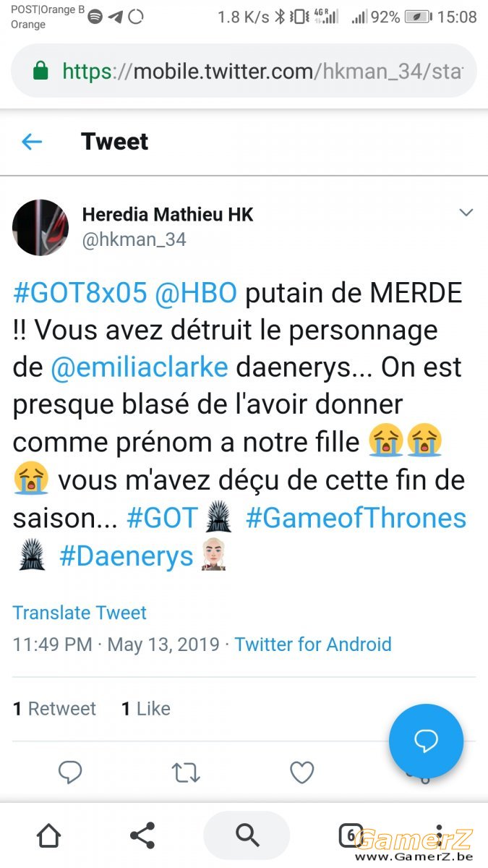
Task: Open the #GameofThrones hashtag
Action: [x=356, y=518]
